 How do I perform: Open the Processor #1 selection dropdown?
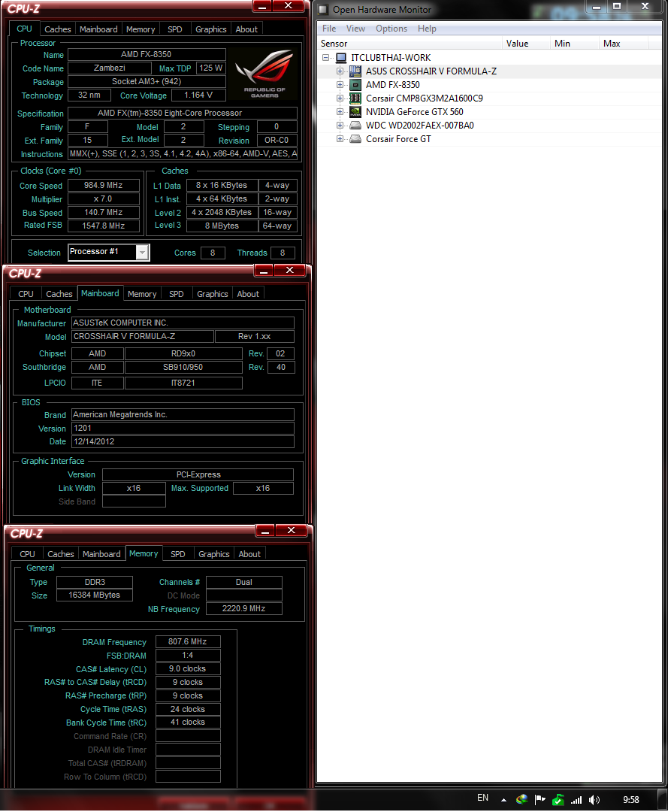click(142, 252)
